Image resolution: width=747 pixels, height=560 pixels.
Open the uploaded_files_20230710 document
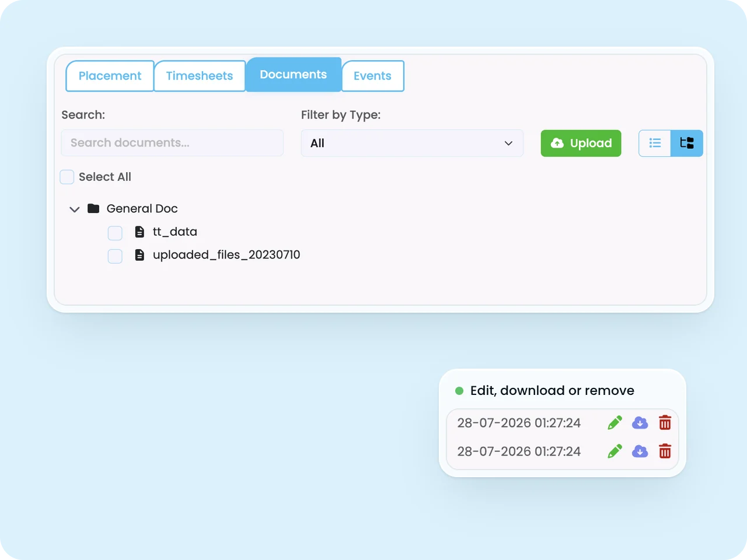click(x=226, y=255)
